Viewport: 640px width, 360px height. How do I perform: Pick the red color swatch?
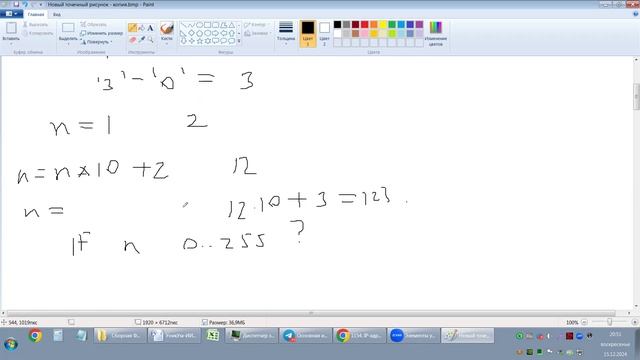[x=364, y=24]
